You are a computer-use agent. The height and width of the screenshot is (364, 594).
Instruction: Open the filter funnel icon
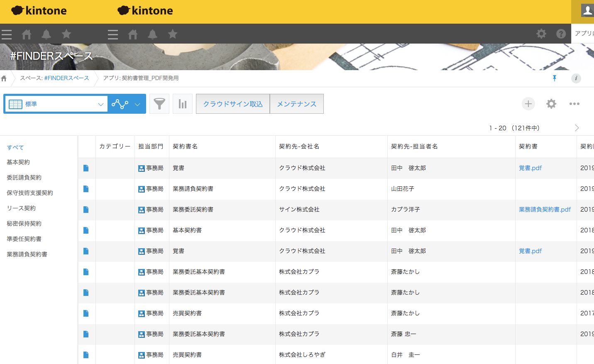[159, 104]
